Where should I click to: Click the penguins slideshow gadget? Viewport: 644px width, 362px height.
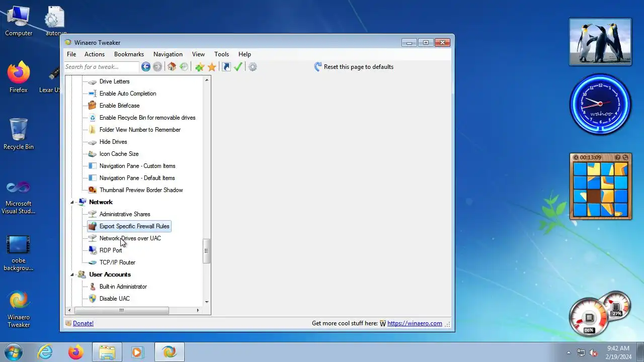(600, 42)
